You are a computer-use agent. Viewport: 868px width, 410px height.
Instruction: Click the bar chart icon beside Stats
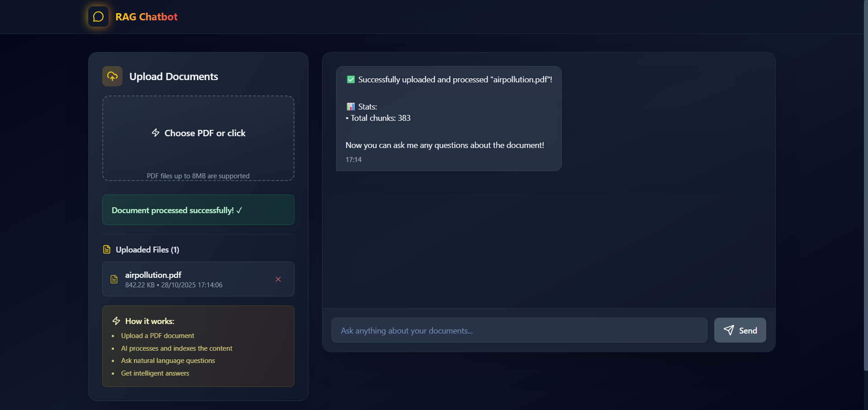tap(351, 106)
